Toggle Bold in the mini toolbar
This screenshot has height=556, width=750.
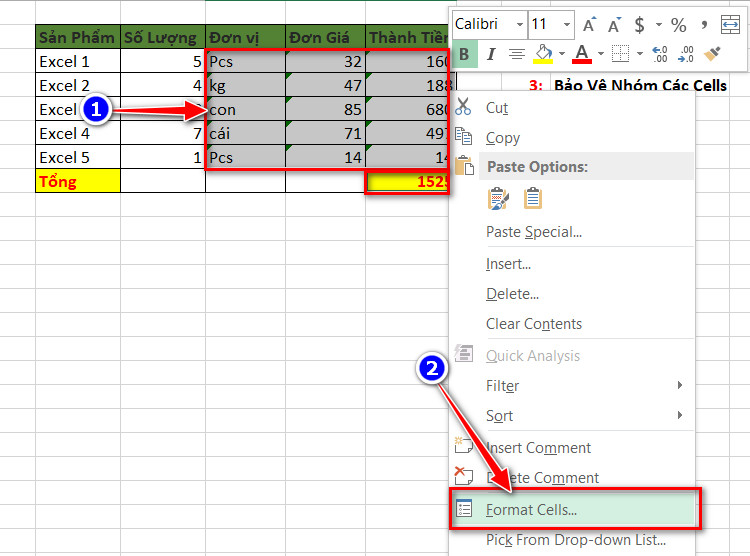464,54
